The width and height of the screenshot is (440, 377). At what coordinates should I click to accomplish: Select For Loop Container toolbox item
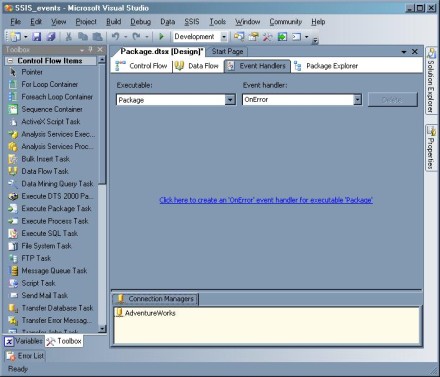point(51,84)
